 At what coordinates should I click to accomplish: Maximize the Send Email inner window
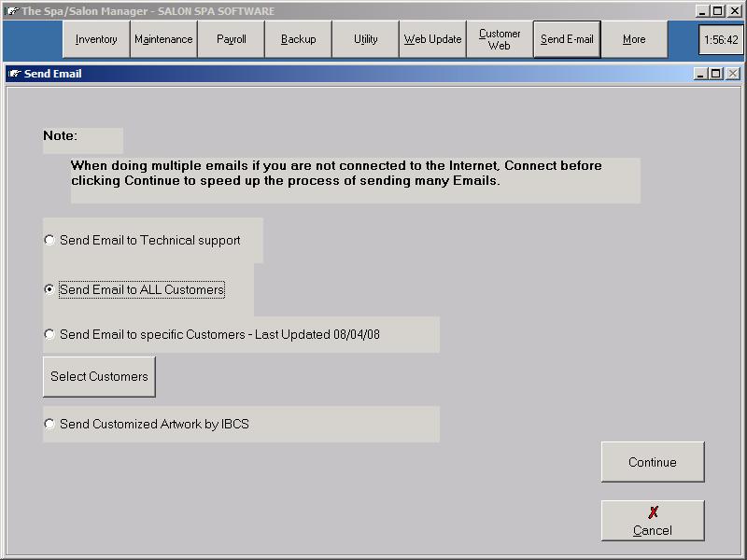click(716, 74)
